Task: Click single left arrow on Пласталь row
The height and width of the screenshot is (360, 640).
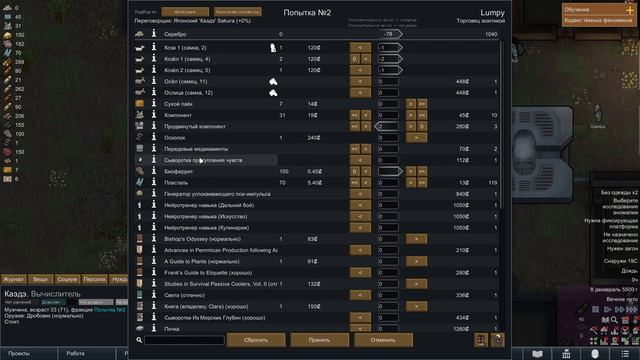Action: pyautogui.click(x=366, y=182)
